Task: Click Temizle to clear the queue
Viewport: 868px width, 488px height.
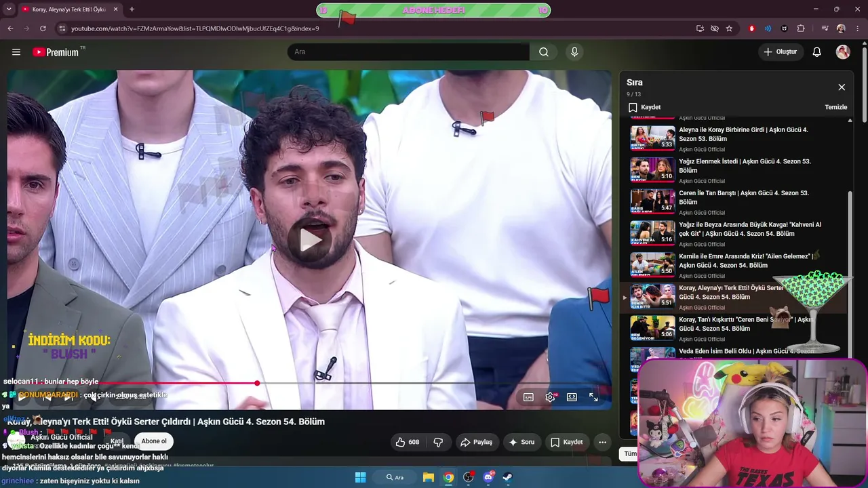Action: (x=836, y=107)
